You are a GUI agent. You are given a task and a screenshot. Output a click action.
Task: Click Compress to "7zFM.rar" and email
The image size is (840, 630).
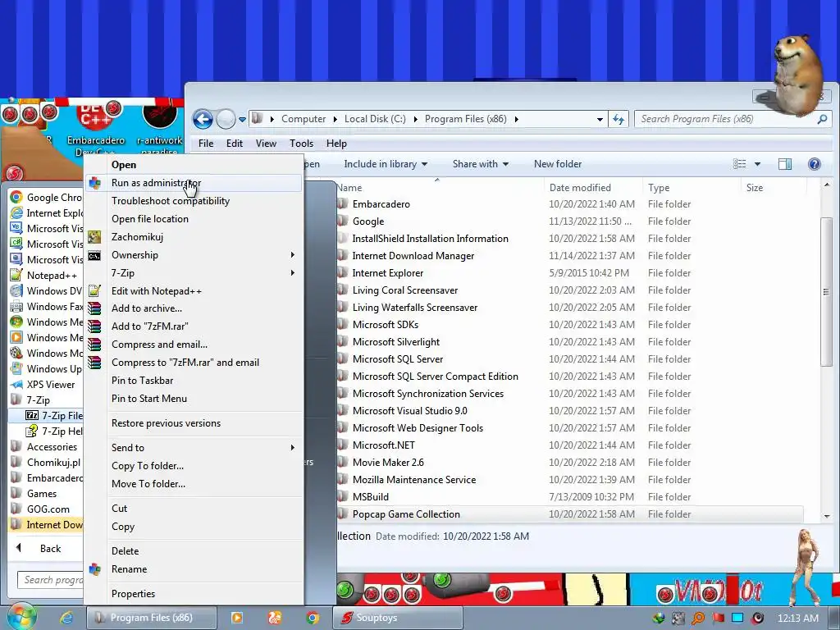[x=185, y=363]
